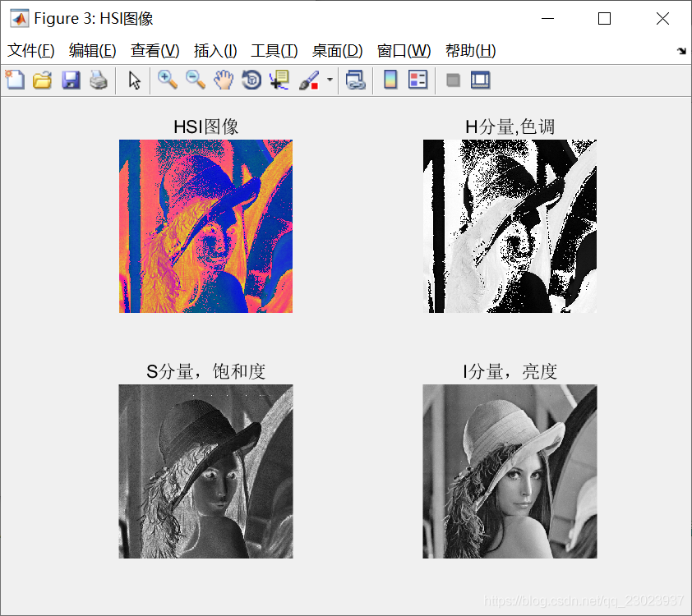Image resolution: width=692 pixels, height=616 pixels.
Task: Open the 工具(T) menu
Action: pos(274,51)
